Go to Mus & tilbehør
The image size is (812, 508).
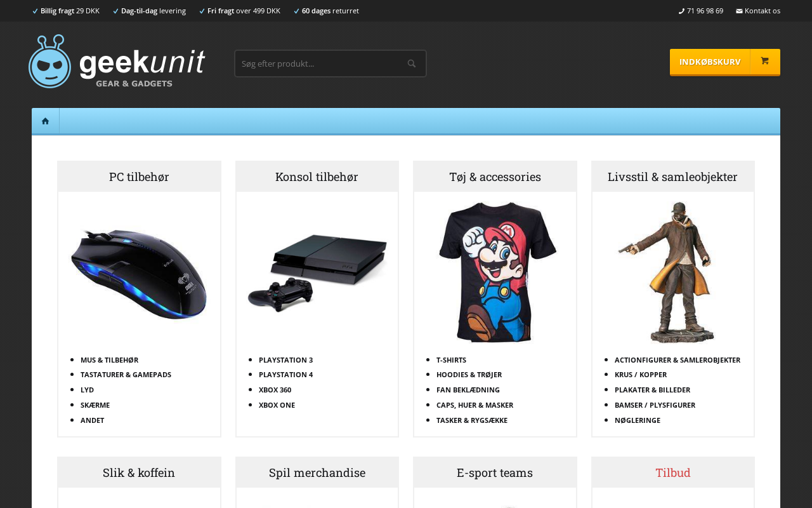[x=109, y=360]
